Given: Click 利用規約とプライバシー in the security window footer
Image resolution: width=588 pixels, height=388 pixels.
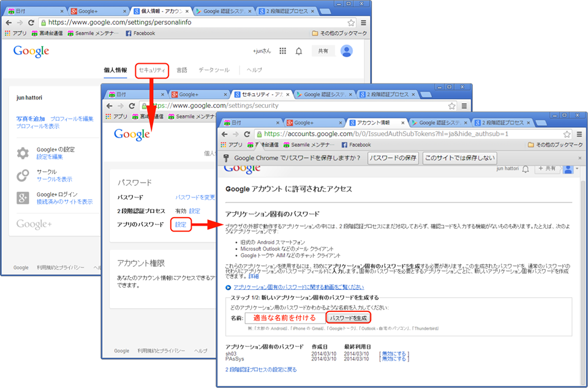Looking at the screenshot, I should tap(161, 351).
